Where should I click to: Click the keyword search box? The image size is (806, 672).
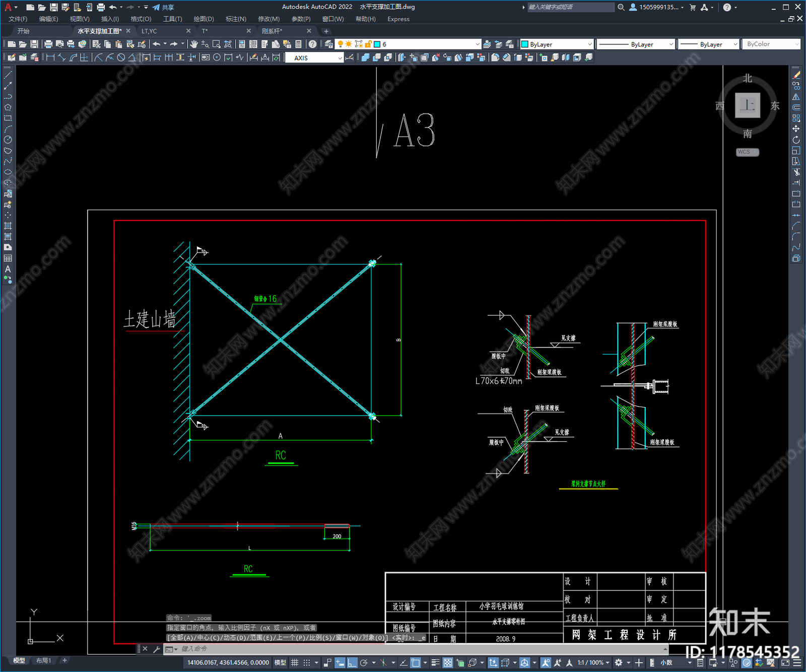[x=571, y=7]
